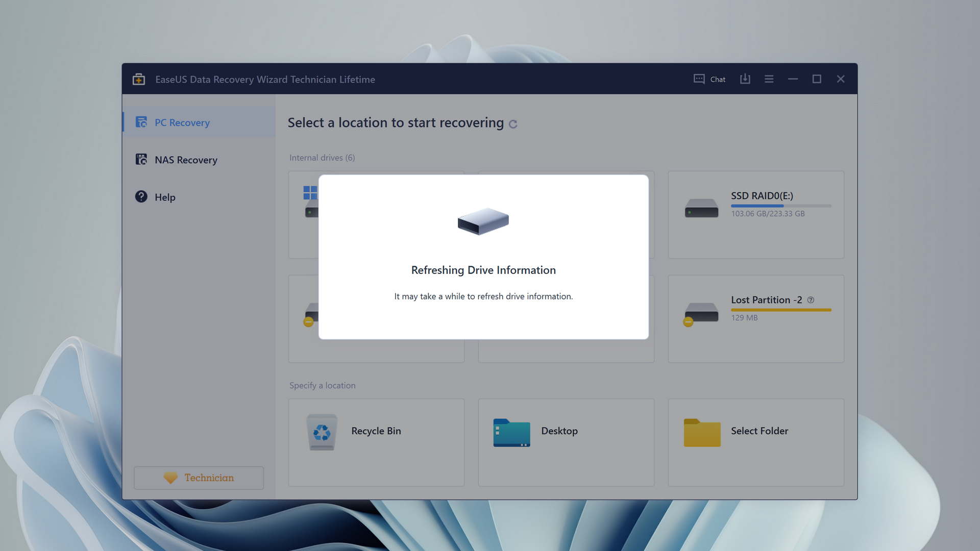The image size is (980, 551).
Task: Click the Lost Partition -2 orange bar
Action: click(781, 310)
